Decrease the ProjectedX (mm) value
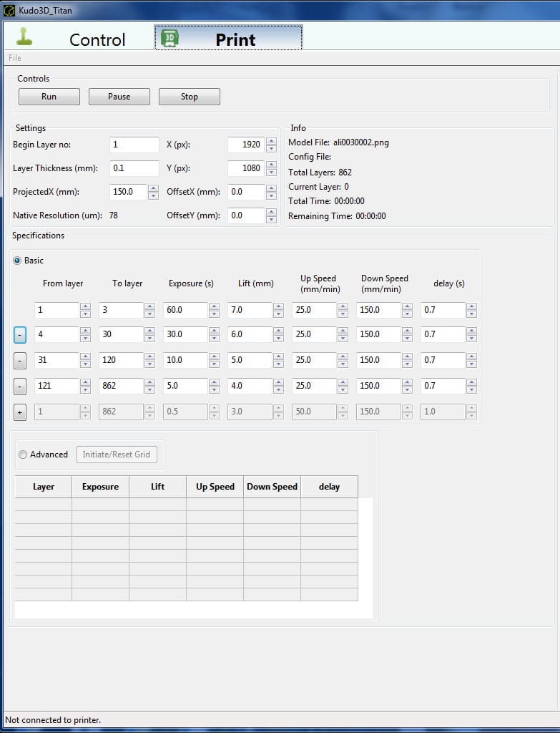Image resolution: width=560 pixels, height=733 pixels. tap(153, 195)
